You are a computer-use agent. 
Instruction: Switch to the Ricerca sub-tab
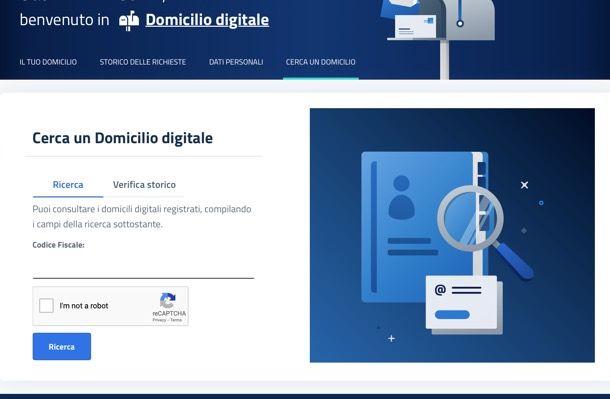(68, 185)
